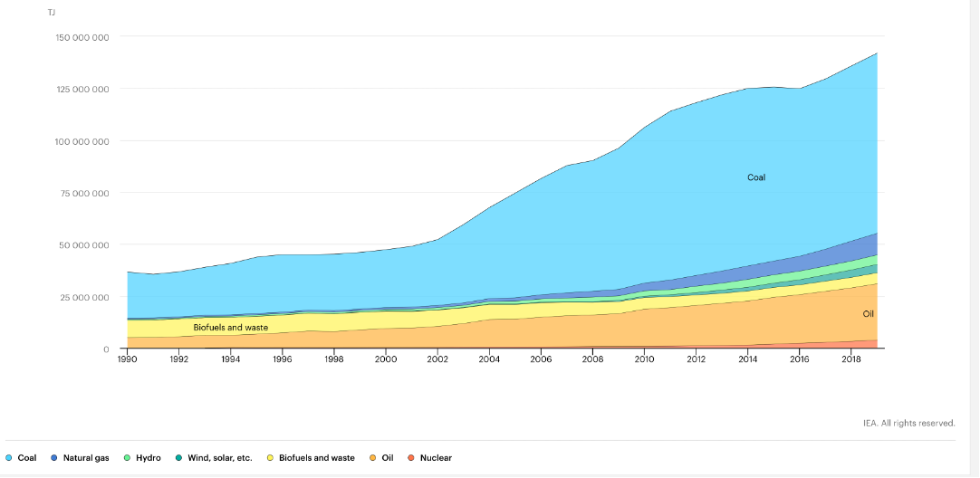This screenshot has width=980, height=478.
Task: Click the 150 000 000 y-axis label
Action: 82,37
